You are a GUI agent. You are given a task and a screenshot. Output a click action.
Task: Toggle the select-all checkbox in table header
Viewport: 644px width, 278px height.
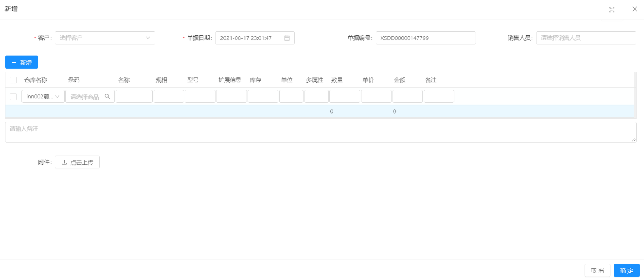[x=13, y=80]
